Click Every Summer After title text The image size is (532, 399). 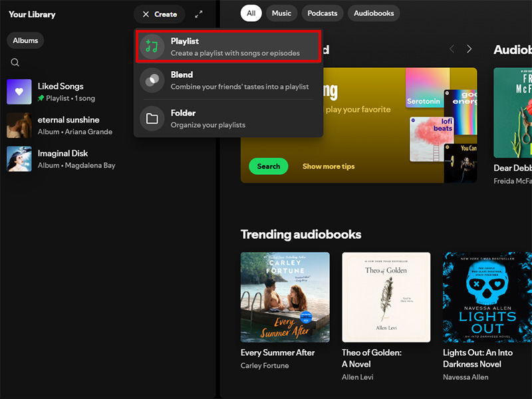pyautogui.click(x=277, y=352)
